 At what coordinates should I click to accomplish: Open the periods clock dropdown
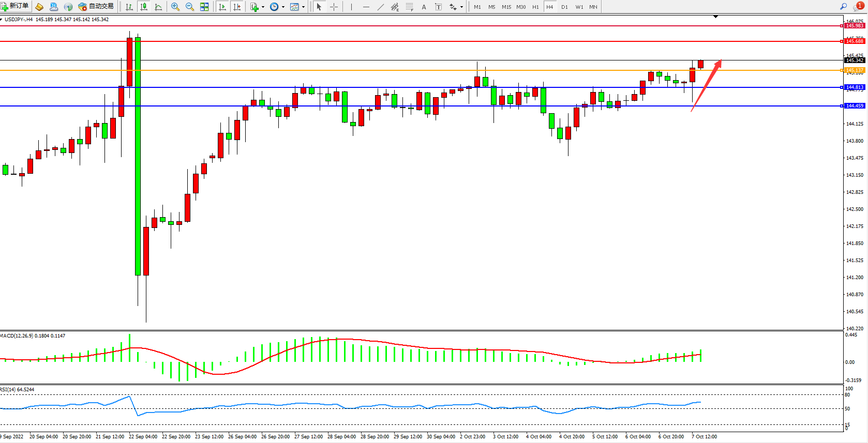pyautogui.click(x=277, y=7)
